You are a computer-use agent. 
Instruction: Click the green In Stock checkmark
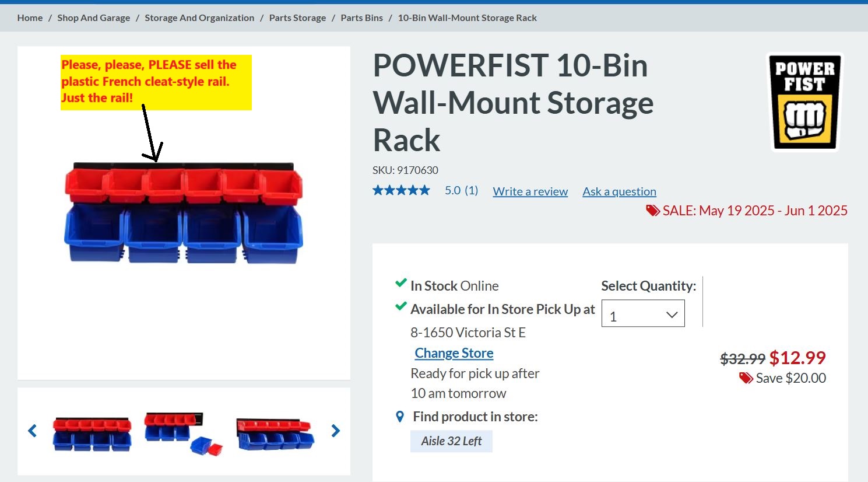point(400,284)
